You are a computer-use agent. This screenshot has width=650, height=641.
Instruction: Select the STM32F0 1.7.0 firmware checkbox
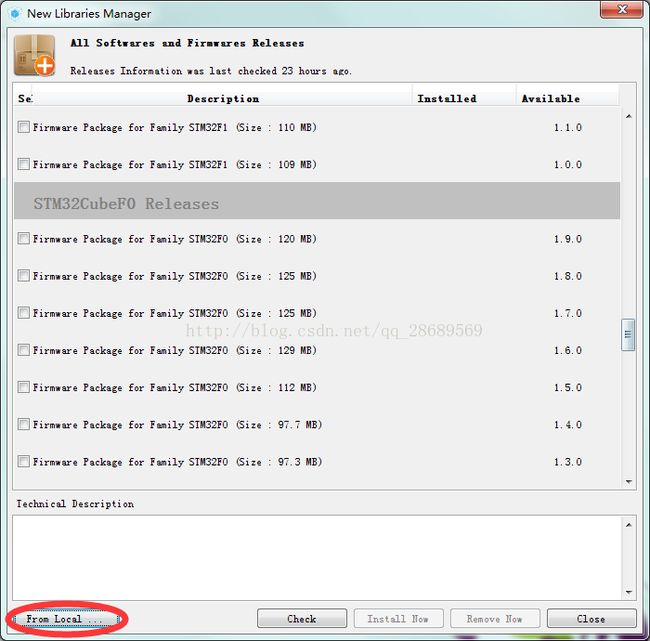click(x=24, y=313)
